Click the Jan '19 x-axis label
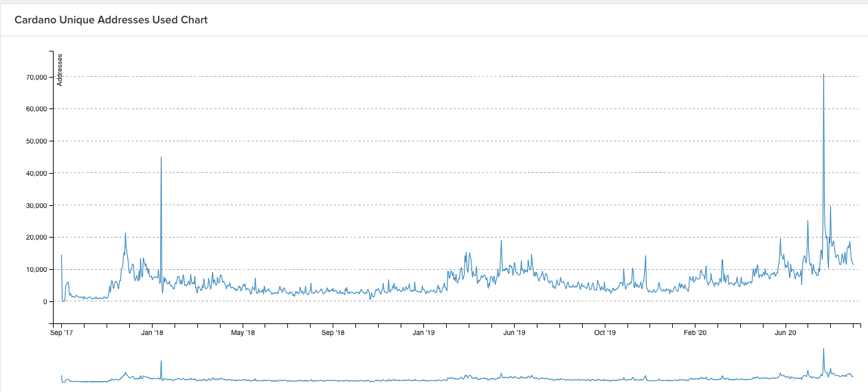Screen dimensions: 868x392 423,333
